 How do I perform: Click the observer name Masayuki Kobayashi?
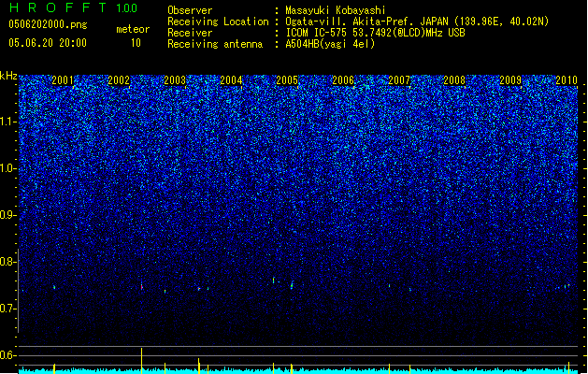pyautogui.click(x=336, y=10)
